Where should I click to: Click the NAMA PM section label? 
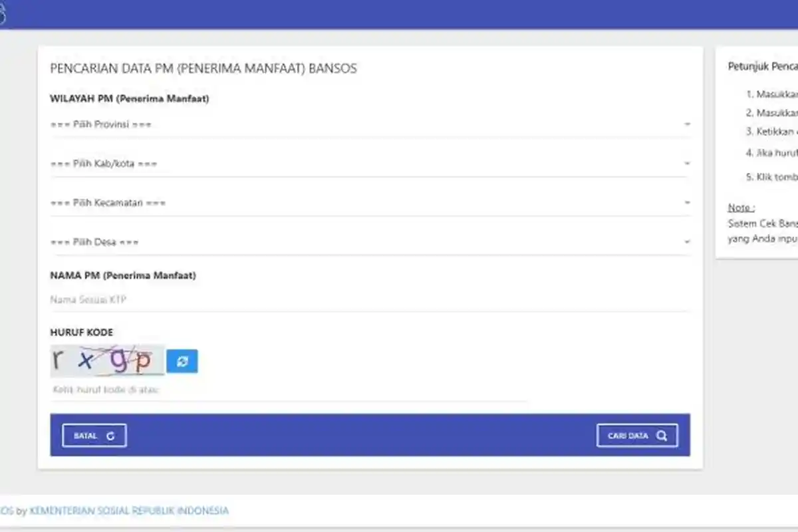click(123, 275)
